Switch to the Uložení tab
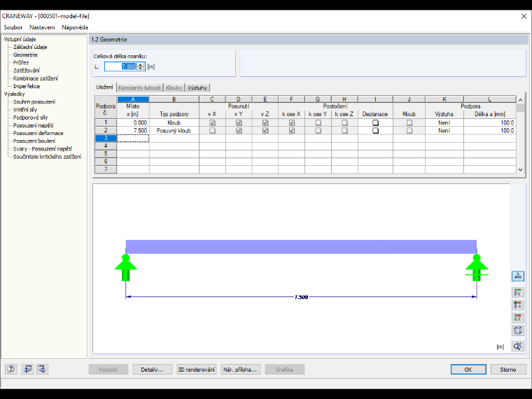532x399 pixels. coord(104,87)
